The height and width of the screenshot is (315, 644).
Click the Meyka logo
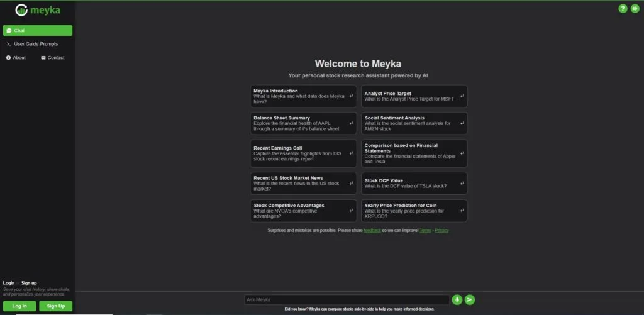[x=37, y=10]
